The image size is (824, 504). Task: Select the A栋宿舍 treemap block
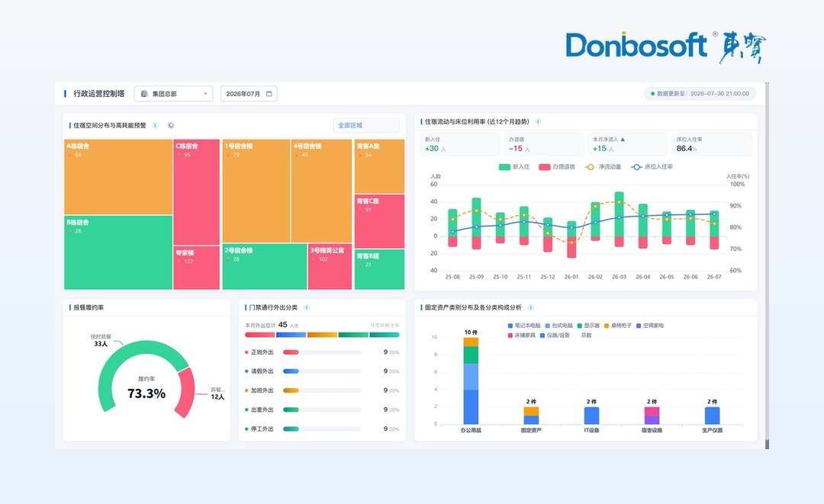click(118, 176)
